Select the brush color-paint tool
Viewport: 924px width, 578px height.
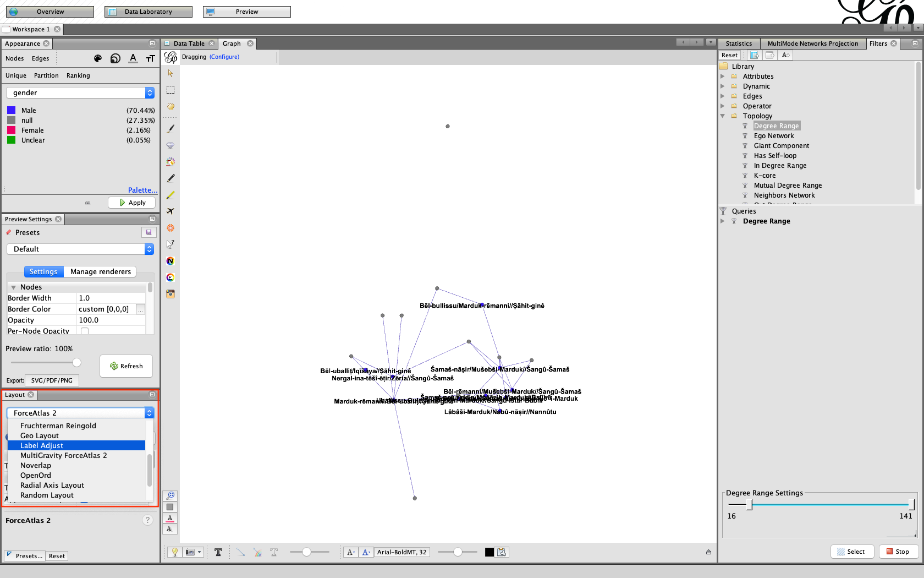170,162
